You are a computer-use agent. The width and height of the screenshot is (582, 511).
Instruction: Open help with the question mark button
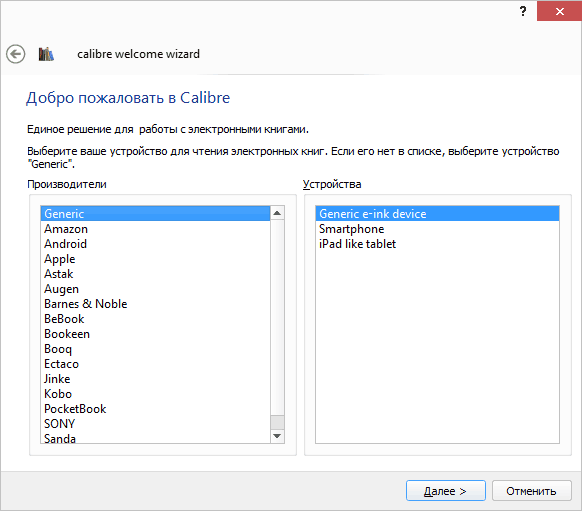523,11
